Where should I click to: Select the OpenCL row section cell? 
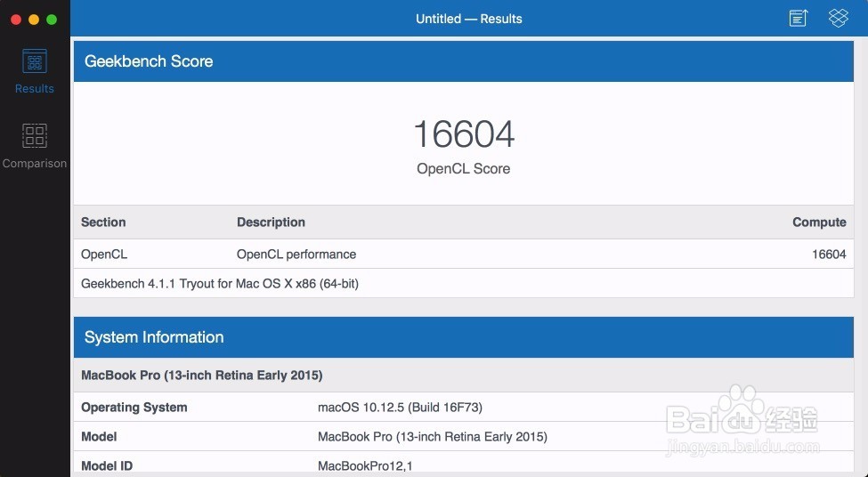(x=104, y=255)
